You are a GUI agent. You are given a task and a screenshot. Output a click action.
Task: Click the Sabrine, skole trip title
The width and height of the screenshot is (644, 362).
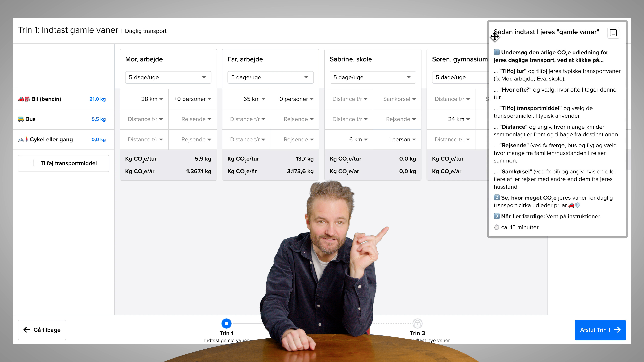tap(351, 59)
